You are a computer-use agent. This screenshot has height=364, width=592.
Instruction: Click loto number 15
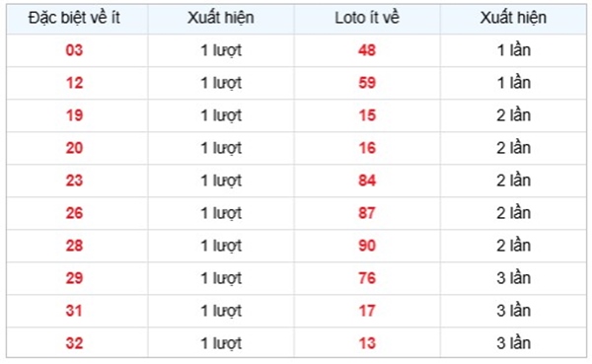tap(367, 115)
